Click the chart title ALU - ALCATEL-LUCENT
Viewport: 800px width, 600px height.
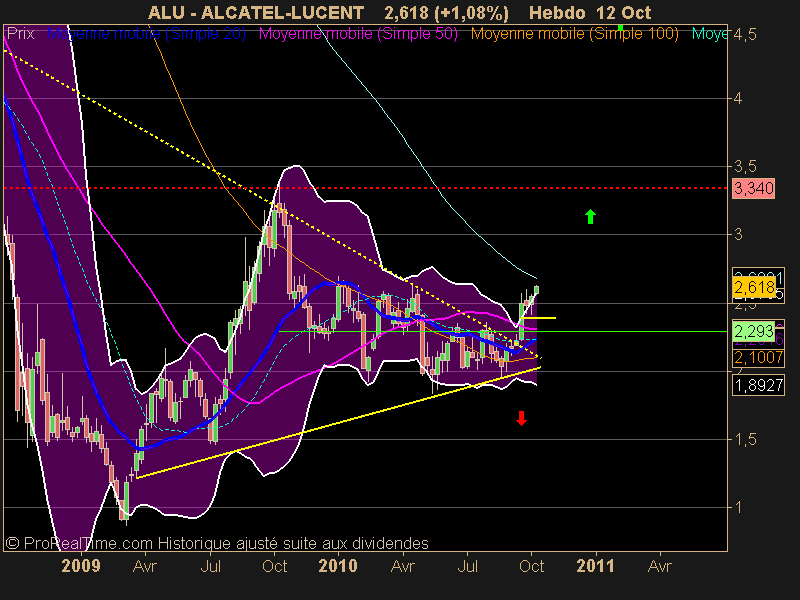click(256, 12)
